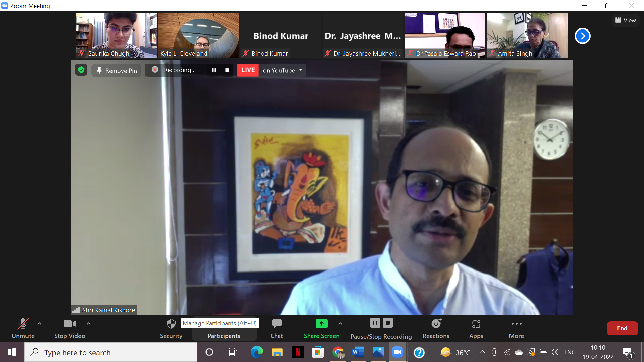Click the Remove Pin button
This screenshot has height=362, width=644.
(116, 70)
